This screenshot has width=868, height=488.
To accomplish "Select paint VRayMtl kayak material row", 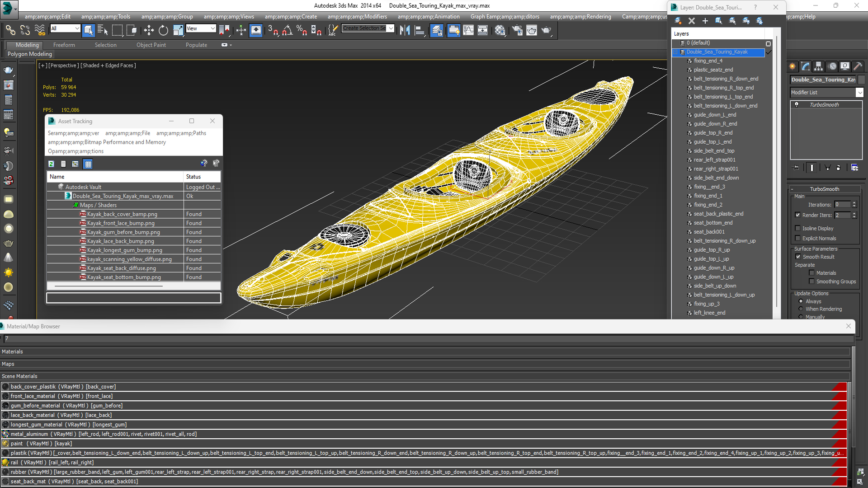I will tap(41, 443).
